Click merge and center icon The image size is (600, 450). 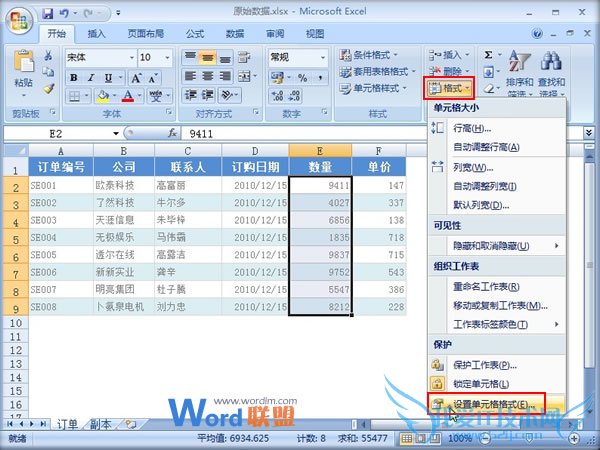coord(244,76)
